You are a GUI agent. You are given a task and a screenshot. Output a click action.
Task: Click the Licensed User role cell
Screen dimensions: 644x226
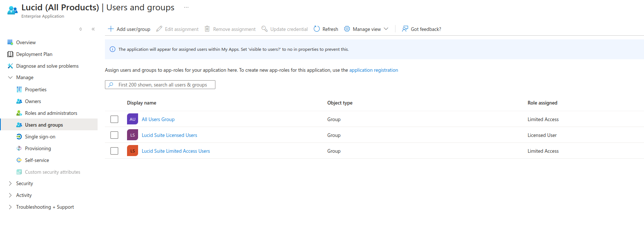[542, 135]
